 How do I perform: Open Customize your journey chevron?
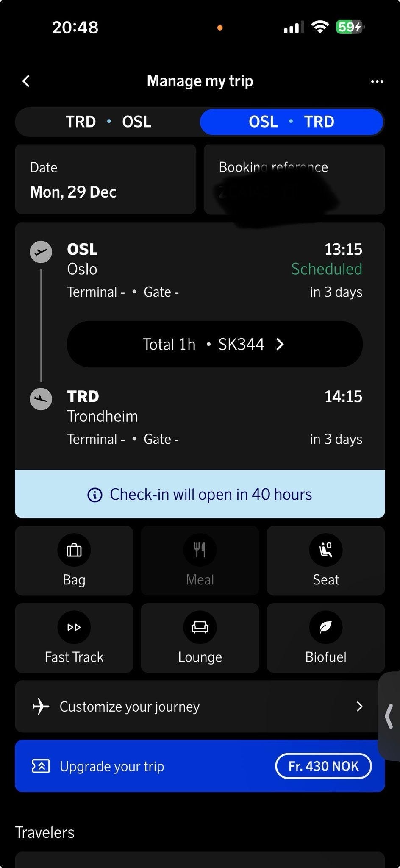tap(359, 707)
